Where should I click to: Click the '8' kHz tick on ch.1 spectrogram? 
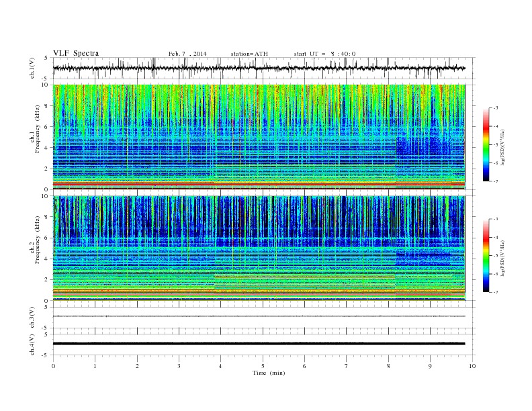[x=47, y=106]
